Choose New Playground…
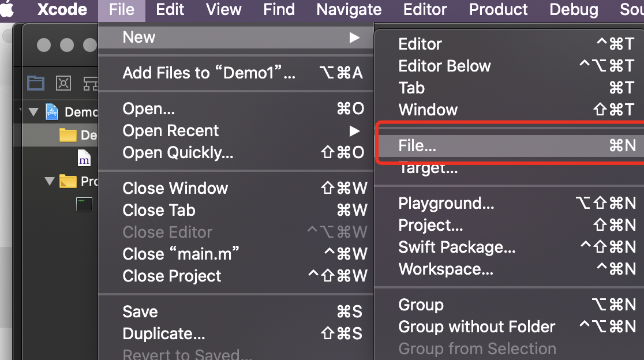 (x=510, y=203)
